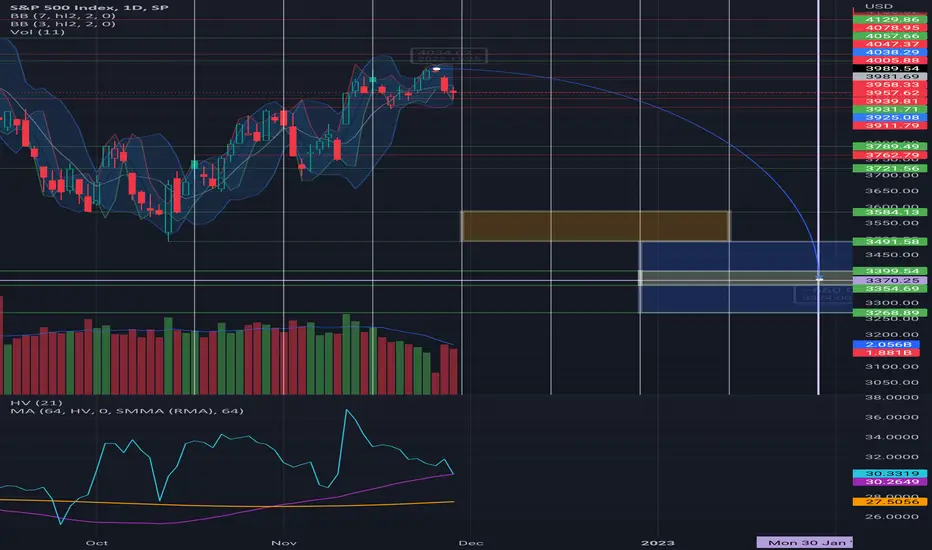Select the blue rectangle drawing near 3450
Screen dimensions: 932x550
[746, 256]
